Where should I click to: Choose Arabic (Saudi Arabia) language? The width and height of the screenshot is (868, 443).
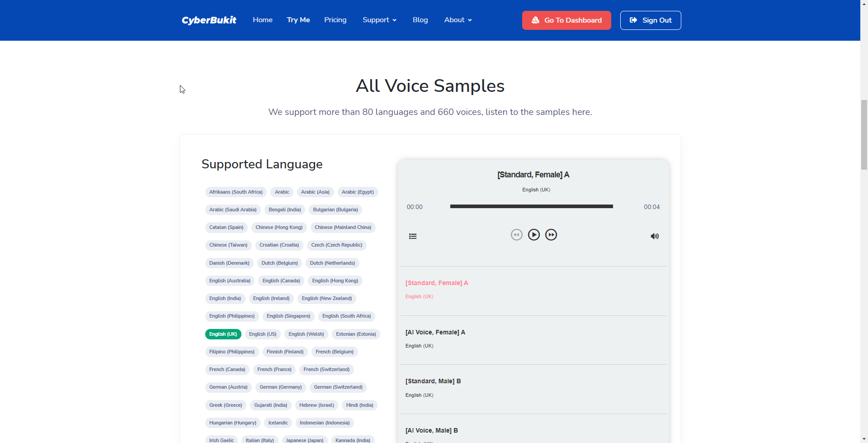(x=233, y=210)
